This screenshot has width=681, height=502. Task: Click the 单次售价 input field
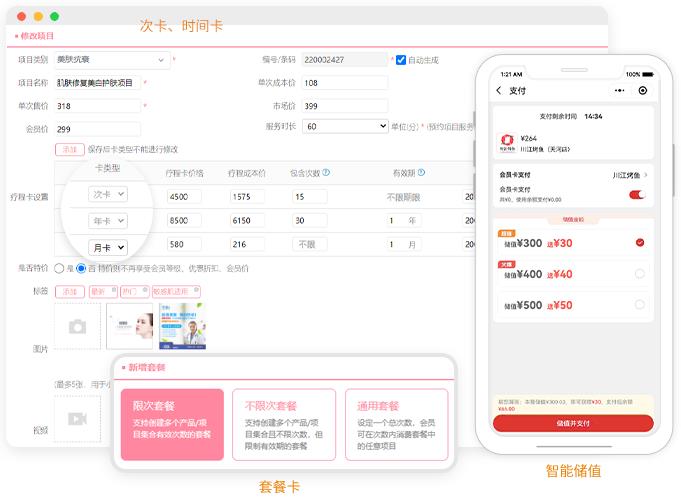point(98,105)
